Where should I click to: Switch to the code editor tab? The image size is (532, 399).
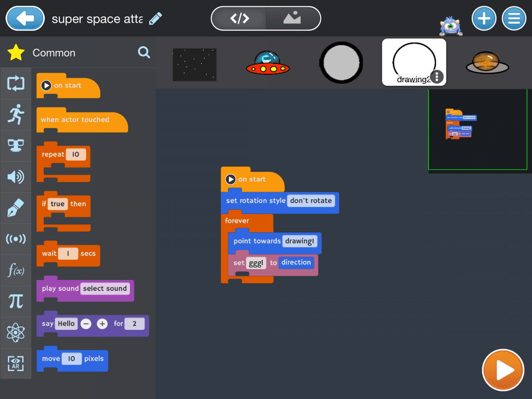(238, 18)
